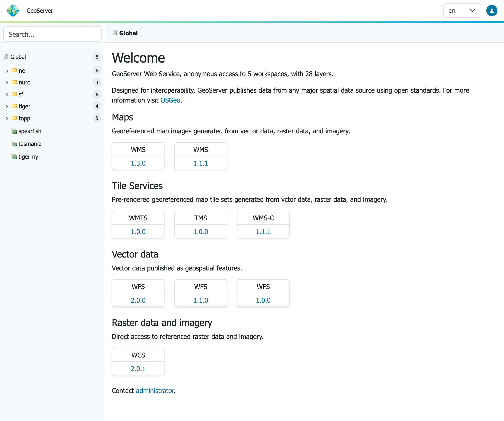Open the user account profile icon

pos(491,11)
